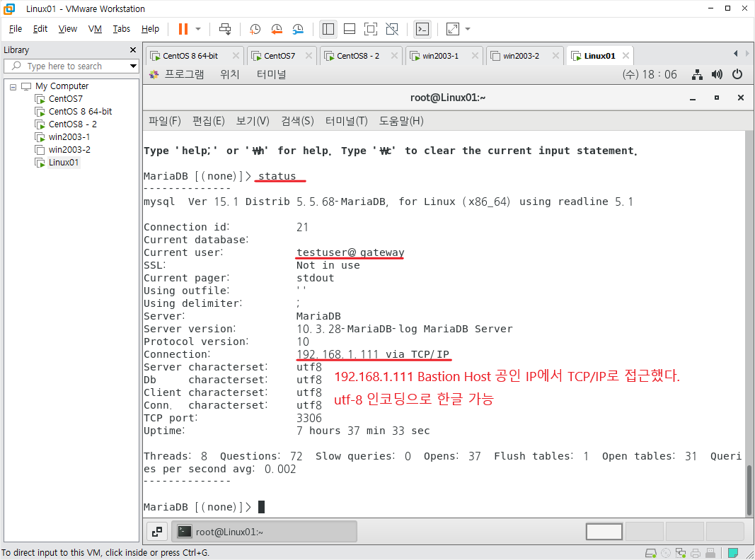Select win2003-2 in the library tree
The image size is (755, 560).
69,150
